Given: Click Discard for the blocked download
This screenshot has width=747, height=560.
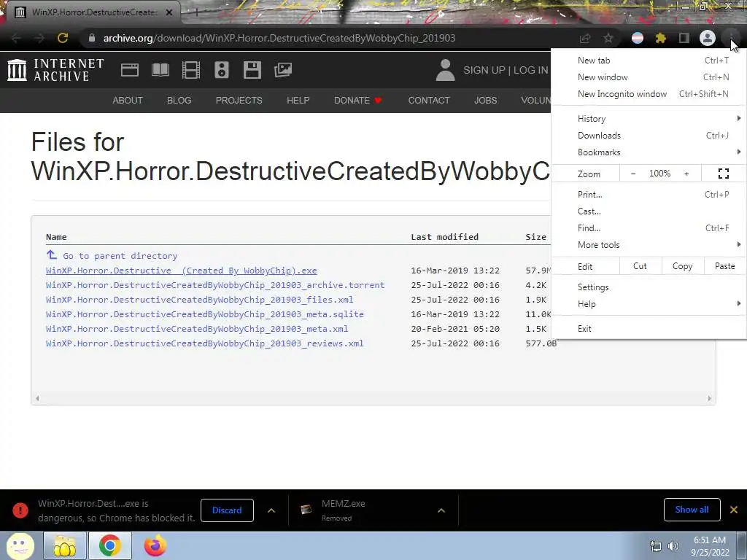Looking at the screenshot, I should [x=228, y=510].
